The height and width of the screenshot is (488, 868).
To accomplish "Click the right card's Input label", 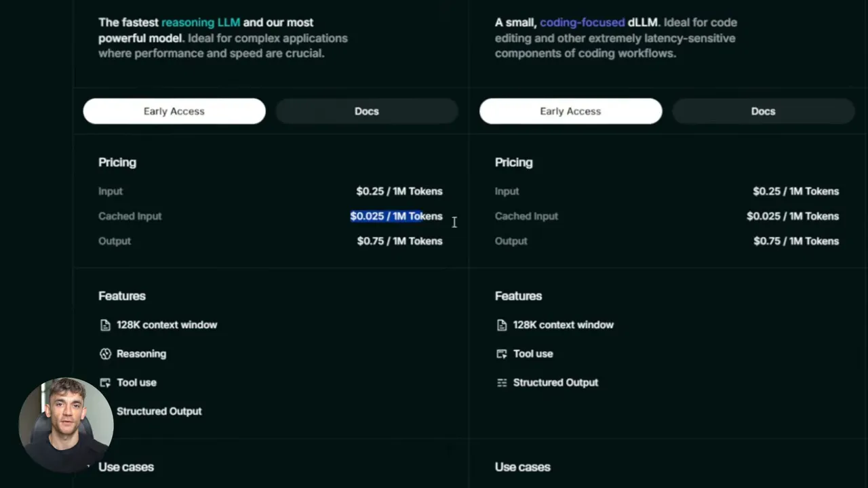I will tap(507, 191).
